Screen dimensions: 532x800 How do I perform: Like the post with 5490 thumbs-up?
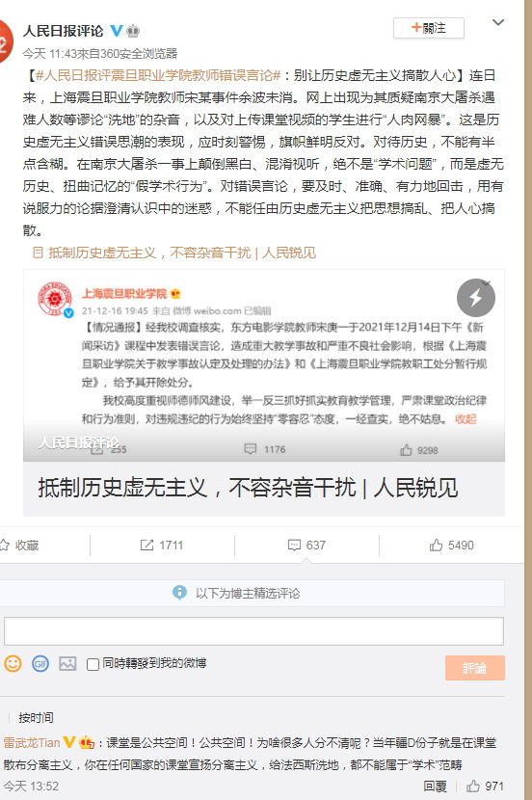451,545
